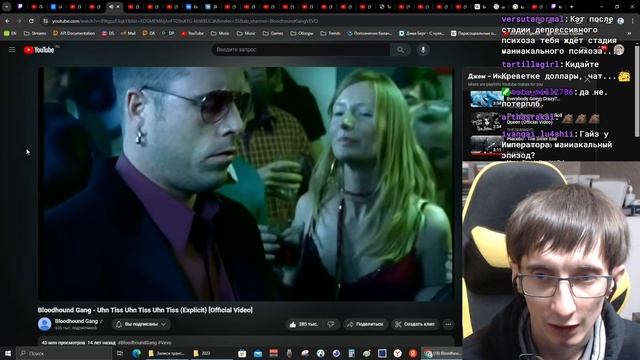Open Microsoft Edge from taskbar
The height and width of the screenshot is (360, 640).
136,353
